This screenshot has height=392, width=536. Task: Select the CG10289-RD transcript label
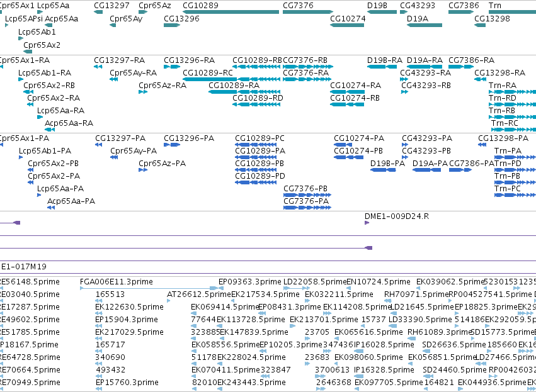click(258, 98)
